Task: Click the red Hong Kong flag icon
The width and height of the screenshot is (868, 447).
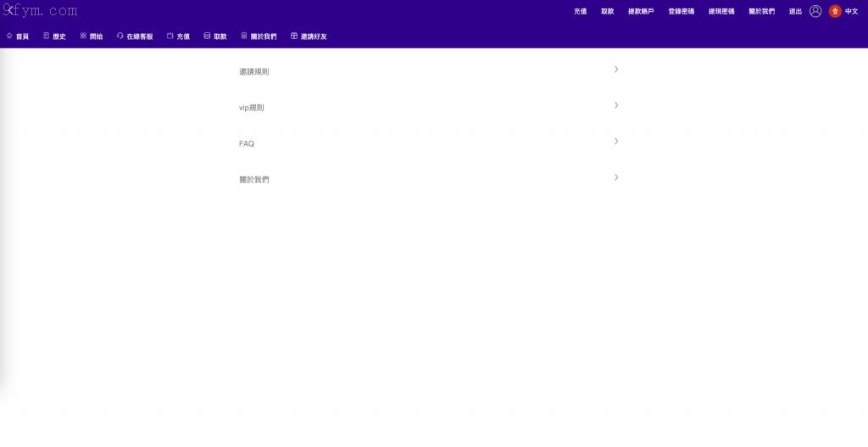Action: pos(835,11)
